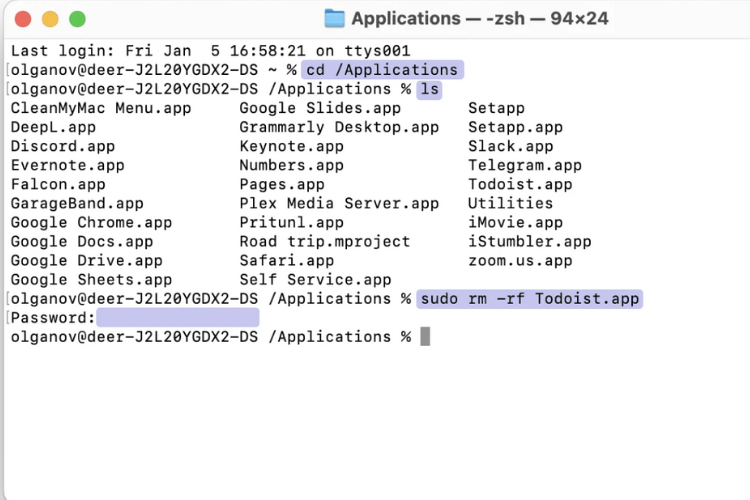Click the Utilities folder entry
The image size is (750, 500).
click(510, 203)
